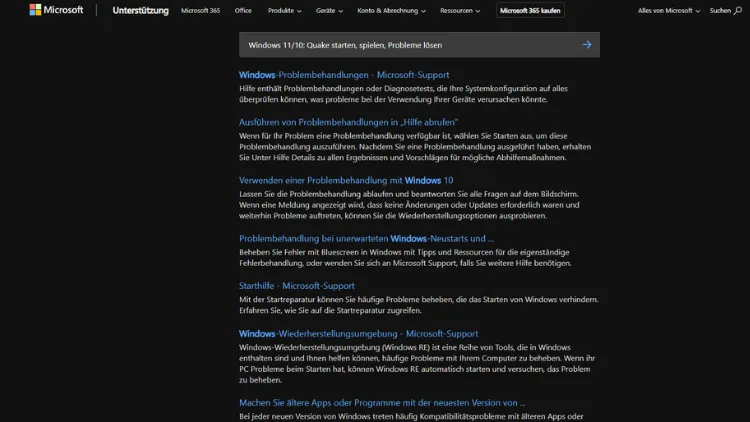Viewport: 750px width, 422px height.
Task: Expand the Produkte dropdown
Action: [x=285, y=11]
